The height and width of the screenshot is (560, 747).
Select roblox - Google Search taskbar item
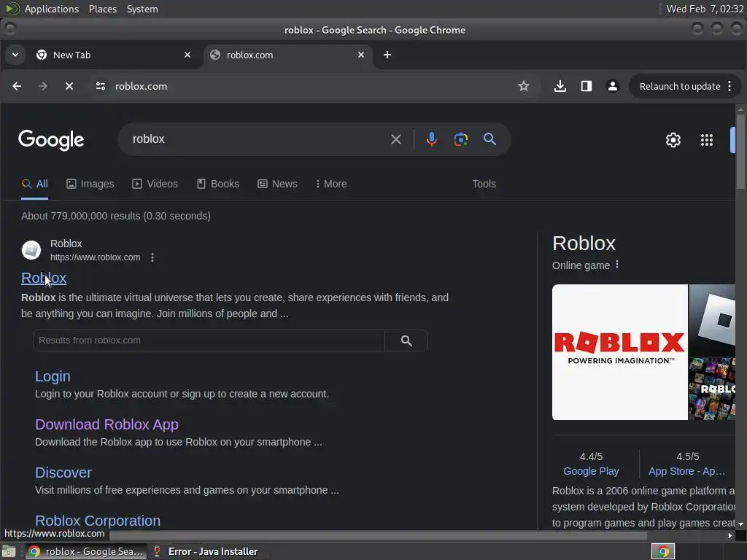click(86, 551)
